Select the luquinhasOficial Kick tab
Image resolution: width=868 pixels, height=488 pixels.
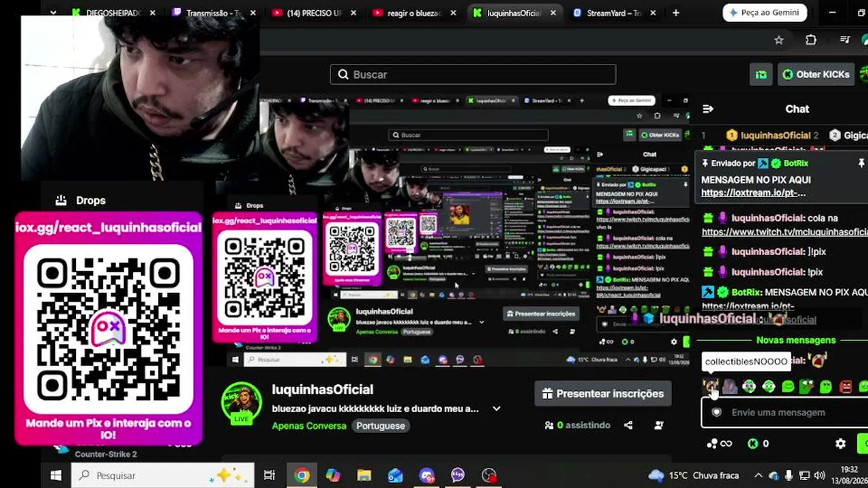click(x=515, y=13)
